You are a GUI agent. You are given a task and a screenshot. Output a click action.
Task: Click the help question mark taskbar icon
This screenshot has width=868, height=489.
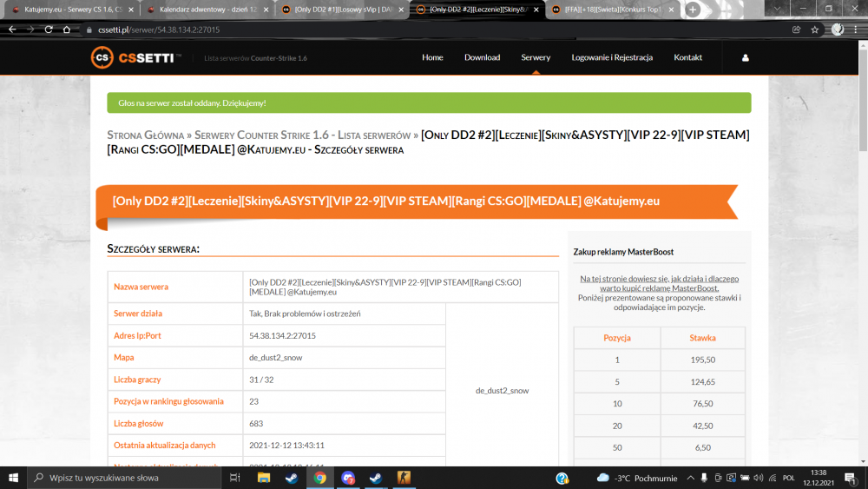click(562, 478)
